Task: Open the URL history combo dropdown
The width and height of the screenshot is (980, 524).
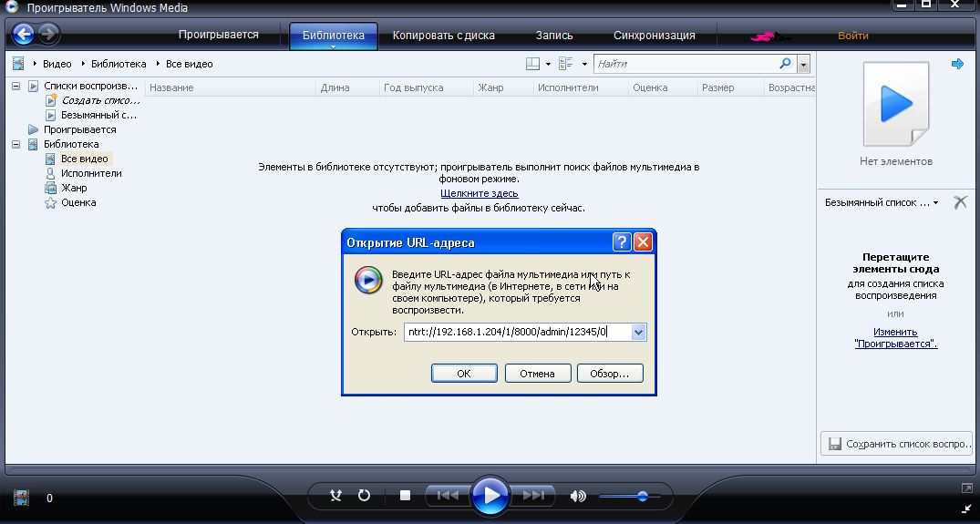Action: (638, 333)
